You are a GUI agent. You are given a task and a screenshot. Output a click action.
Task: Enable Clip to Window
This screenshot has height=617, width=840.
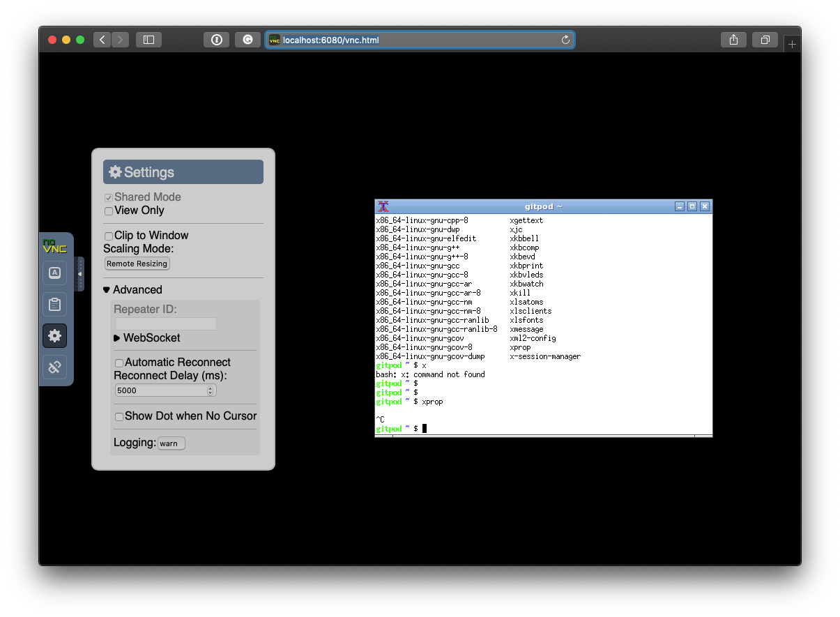point(109,236)
